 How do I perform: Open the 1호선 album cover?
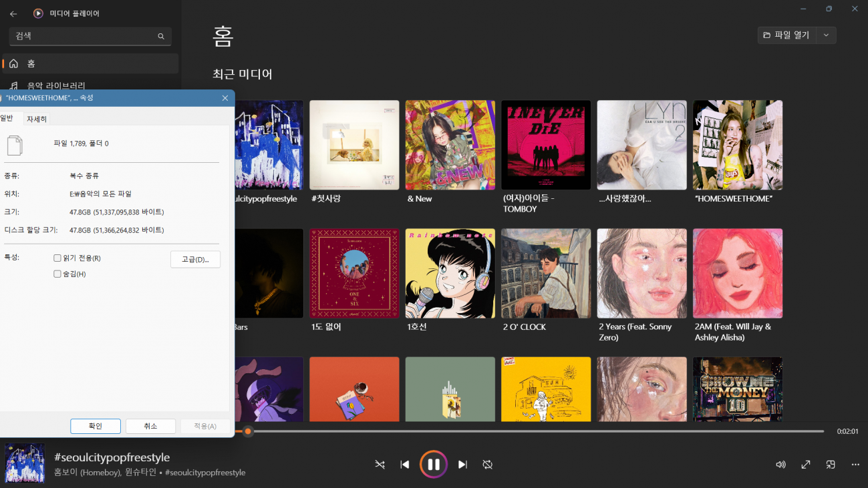click(450, 273)
